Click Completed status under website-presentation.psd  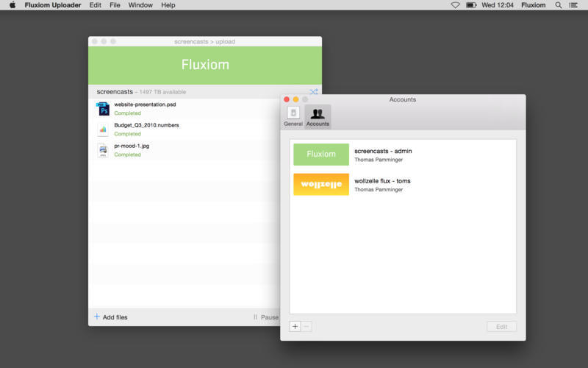click(x=127, y=113)
